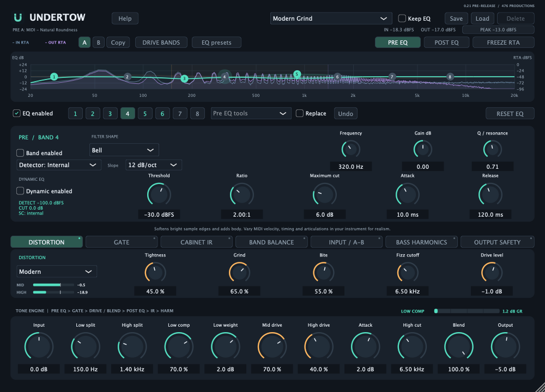Click the Maximum cut knob
This screenshot has width=545, height=392.
pos(325,194)
